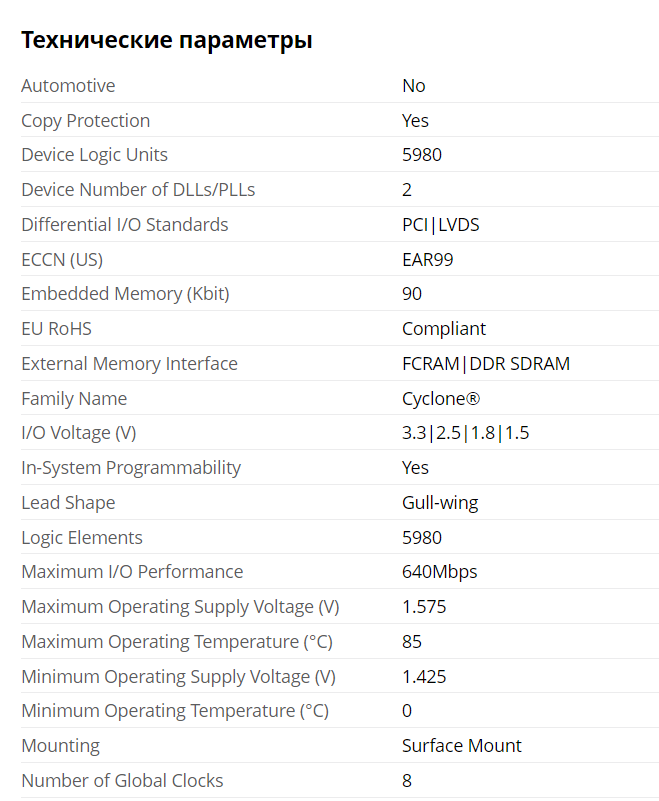This screenshot has width=659, height=801.
Task: Click the "Embedded Memory (Kbit)" label
Action: [x=125, y=294]
